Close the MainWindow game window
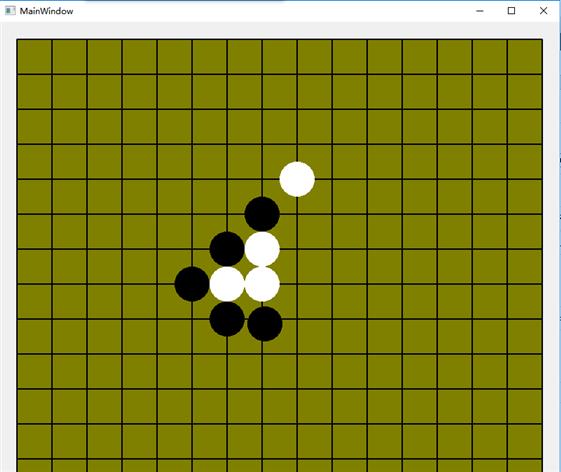 543,11
